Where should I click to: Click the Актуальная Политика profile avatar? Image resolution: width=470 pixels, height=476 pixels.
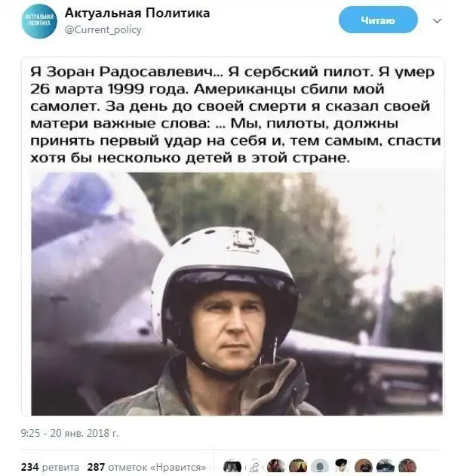(x=39, y=21)
